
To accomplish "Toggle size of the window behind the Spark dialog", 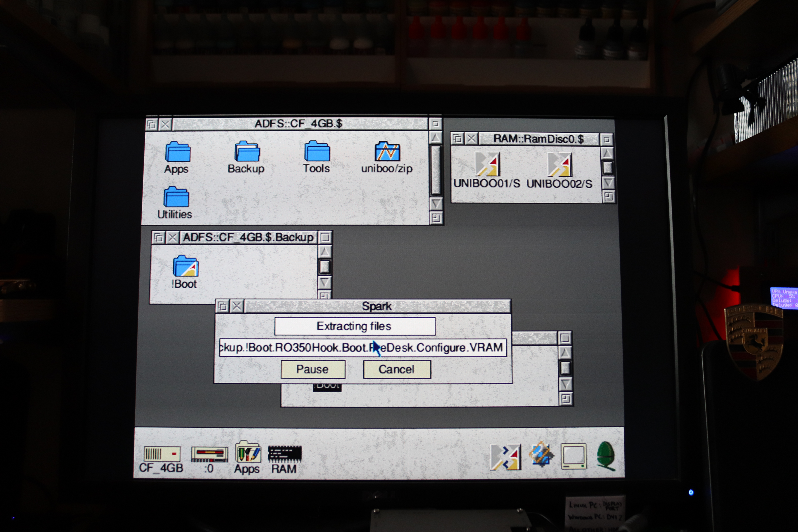I will pos(565,338).
